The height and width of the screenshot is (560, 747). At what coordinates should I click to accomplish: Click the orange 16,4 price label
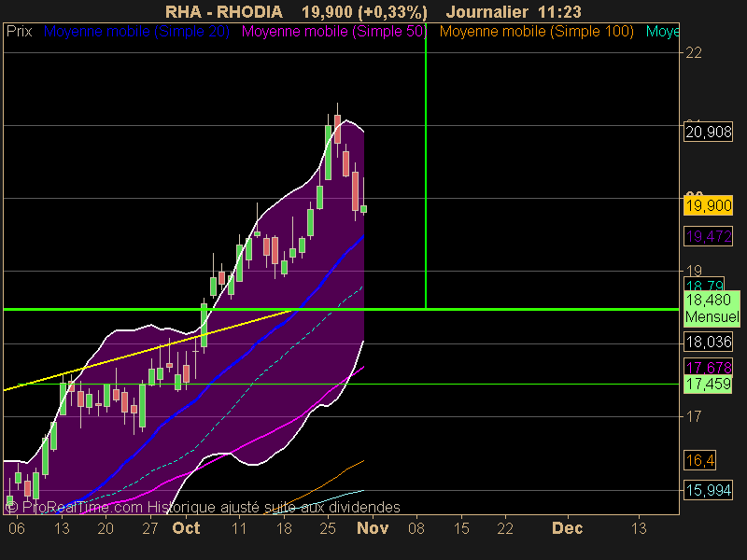coord(699,460)
